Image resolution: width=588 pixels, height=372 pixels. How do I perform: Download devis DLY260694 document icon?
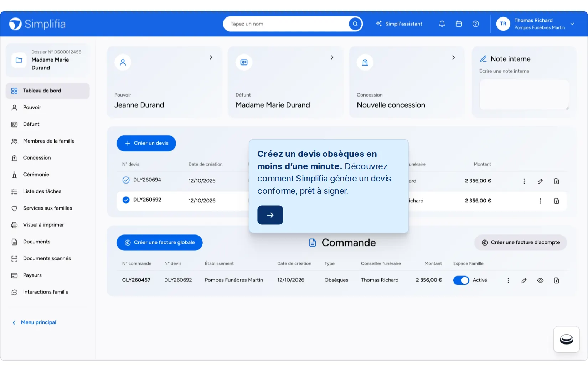coord(556,181)
